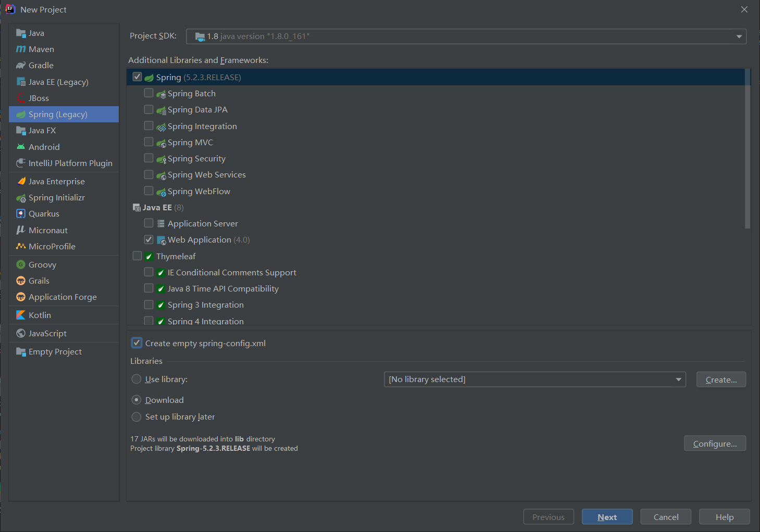Click the Spring MVC framework icon
This screenshot has height=532, width=760.
161,143
